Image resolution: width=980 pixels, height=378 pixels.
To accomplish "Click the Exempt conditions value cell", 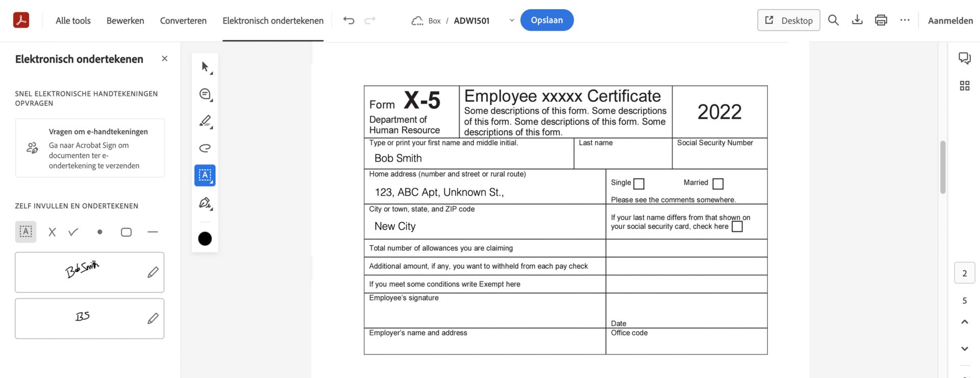I will [x=687, y=284].
